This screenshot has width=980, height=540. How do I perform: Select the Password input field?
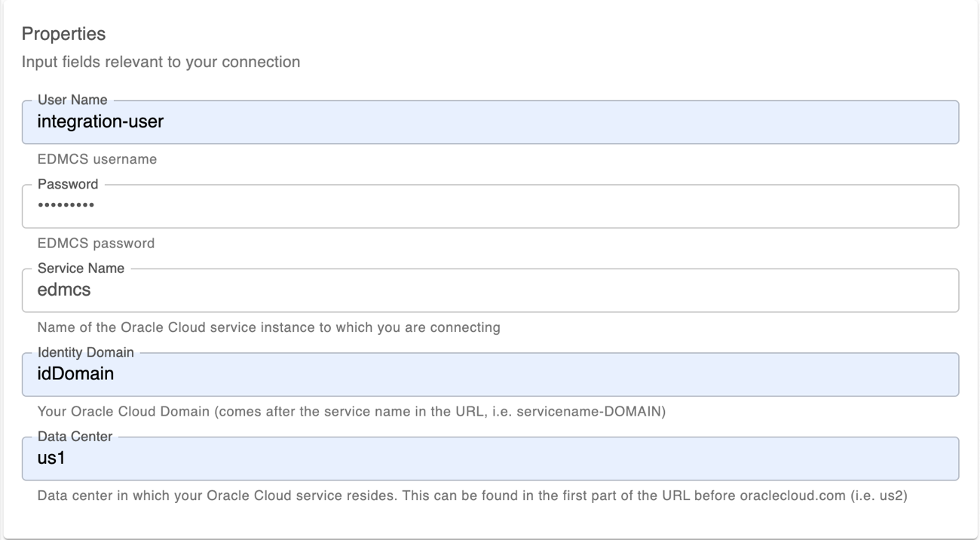point(490,206)
